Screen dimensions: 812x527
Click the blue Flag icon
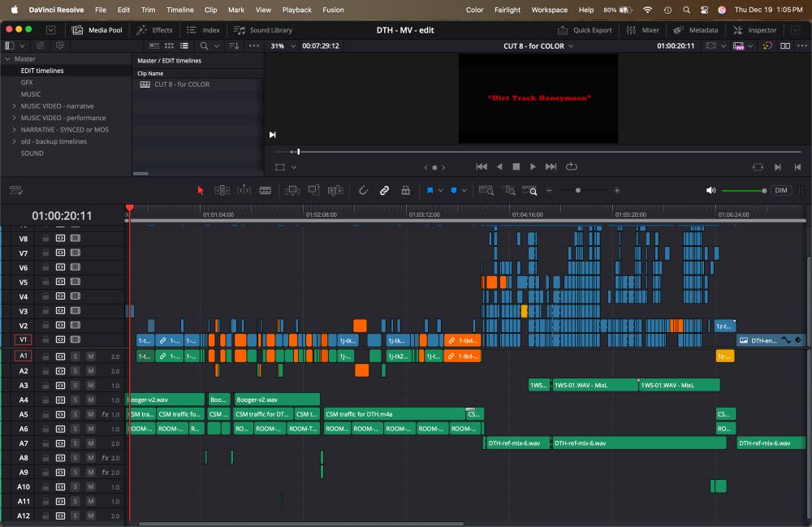click(x=430, y=191)
